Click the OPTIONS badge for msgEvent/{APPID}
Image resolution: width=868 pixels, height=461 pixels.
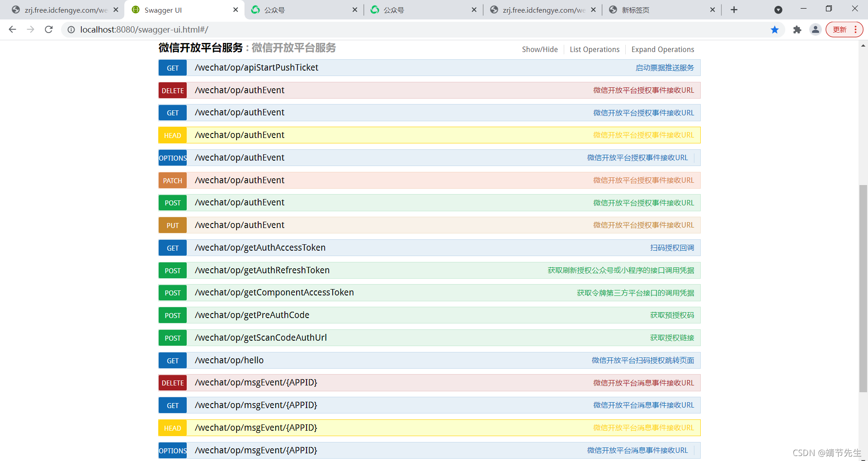173,451
